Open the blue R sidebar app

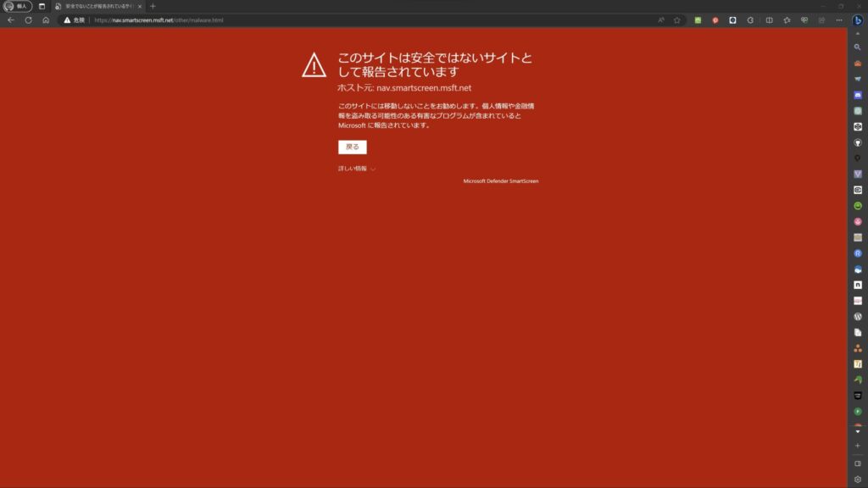[858, 253]
